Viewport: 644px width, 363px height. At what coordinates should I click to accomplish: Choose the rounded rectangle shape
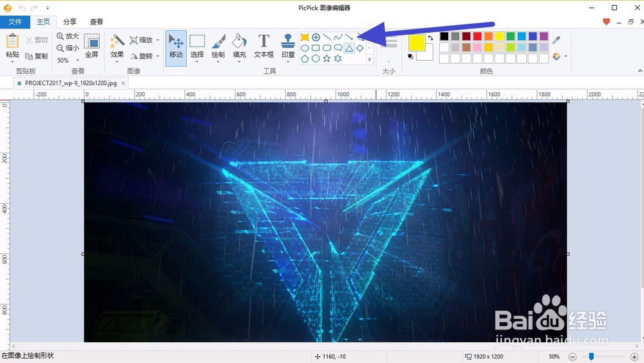(327, 48)
